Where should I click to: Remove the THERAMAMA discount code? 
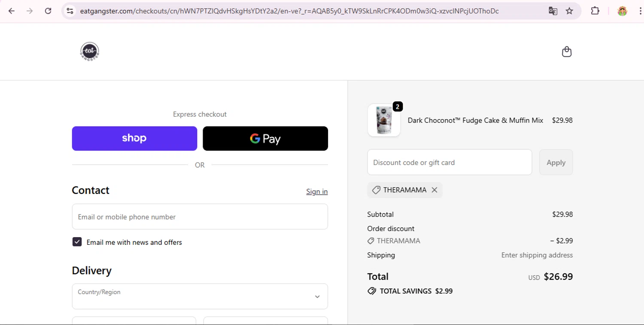pyautogui.click(x=434, y=190)
